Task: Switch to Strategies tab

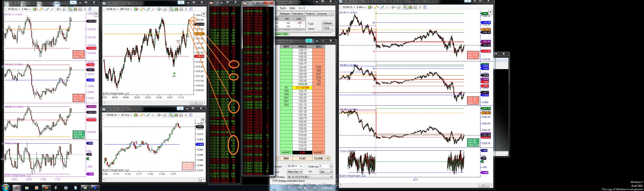Action: click(285, 14)
